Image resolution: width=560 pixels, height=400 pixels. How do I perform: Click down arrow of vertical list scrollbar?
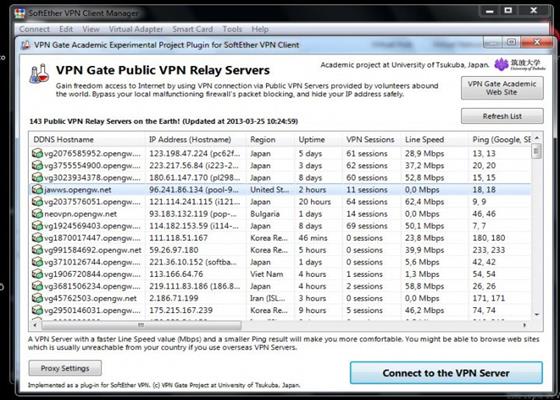click(536, 314)
